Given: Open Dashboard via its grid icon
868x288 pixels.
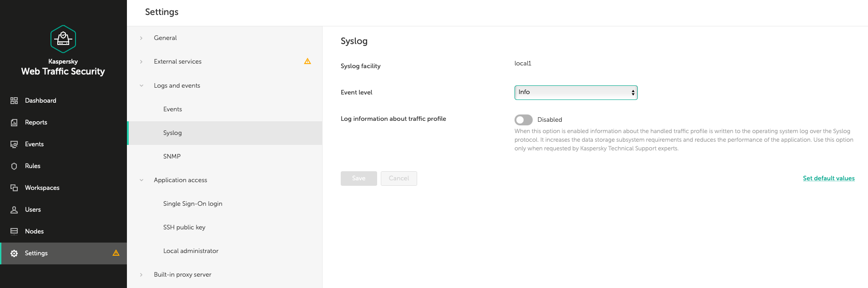Looking at the screenshot, I should pyautogui.click(x=14, y=100).
